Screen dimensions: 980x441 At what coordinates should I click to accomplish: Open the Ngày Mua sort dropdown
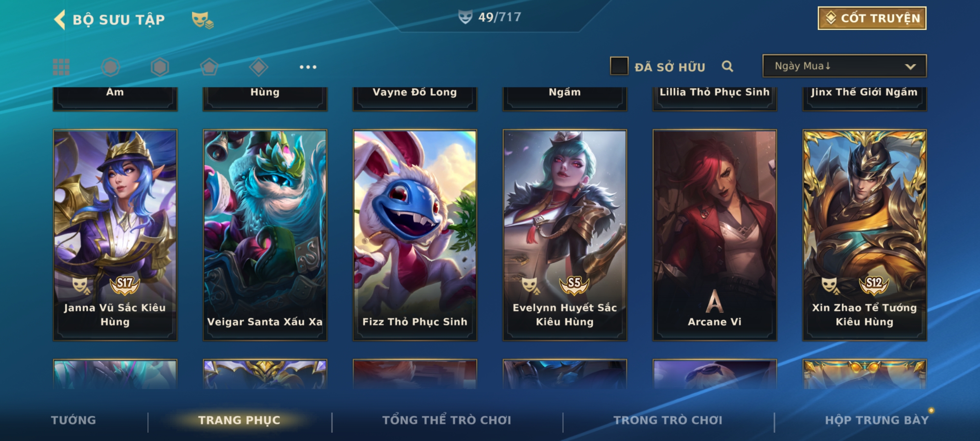[x=844, y=66]
